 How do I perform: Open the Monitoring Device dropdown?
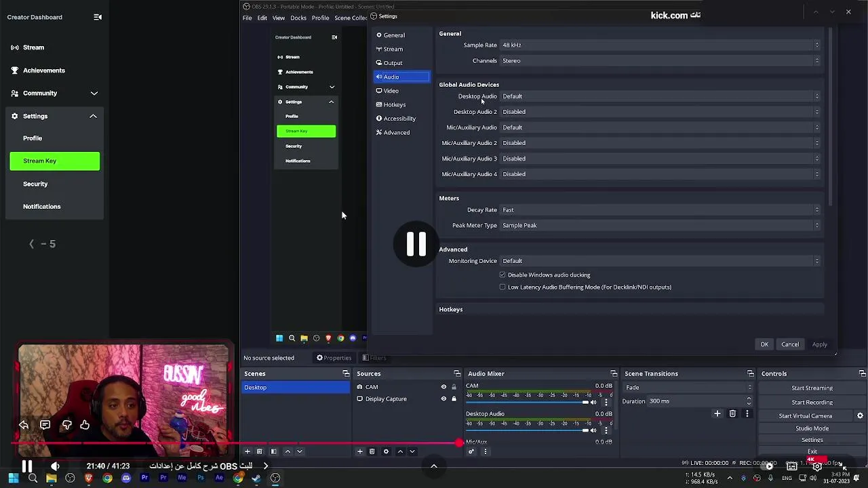coord(660,261)
